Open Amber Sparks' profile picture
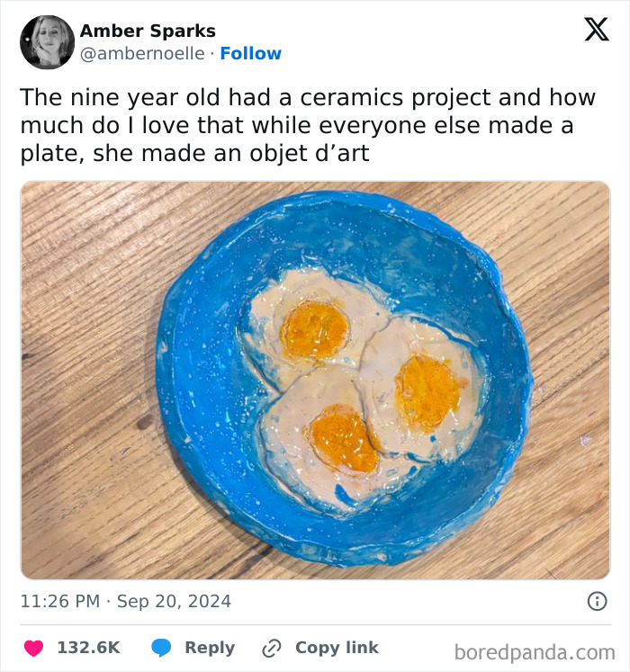The height and width of the screenshot is (672, 630). click(x=47, y=42)
